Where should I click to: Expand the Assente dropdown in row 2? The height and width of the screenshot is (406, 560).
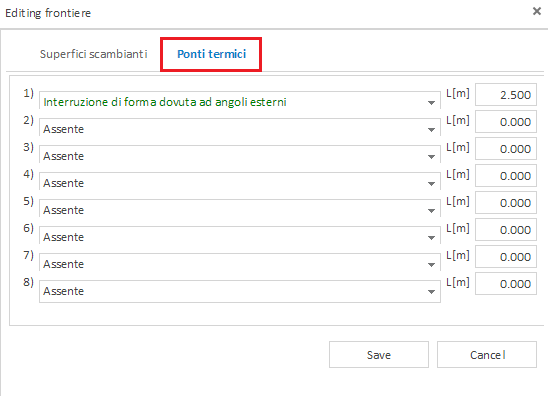[240, 127]
